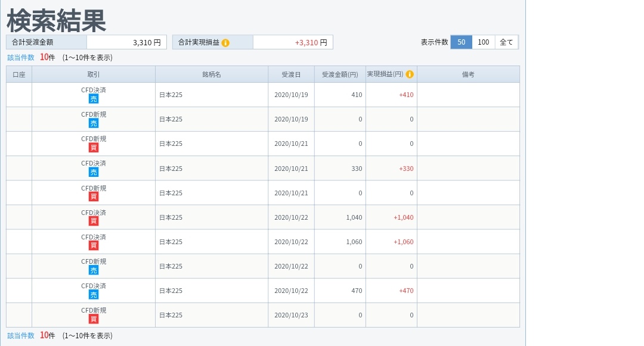The height and width of the screenshot is (346, 644).
Task: Click blue 売 badge on +470 row
Action: [94, 294]
